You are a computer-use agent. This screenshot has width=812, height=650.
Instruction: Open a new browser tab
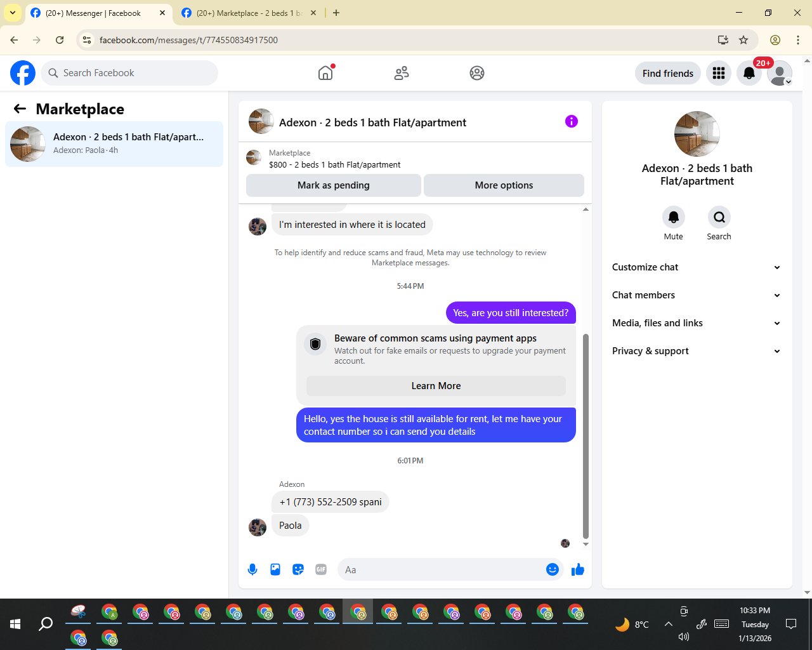(x=336, y=13)
